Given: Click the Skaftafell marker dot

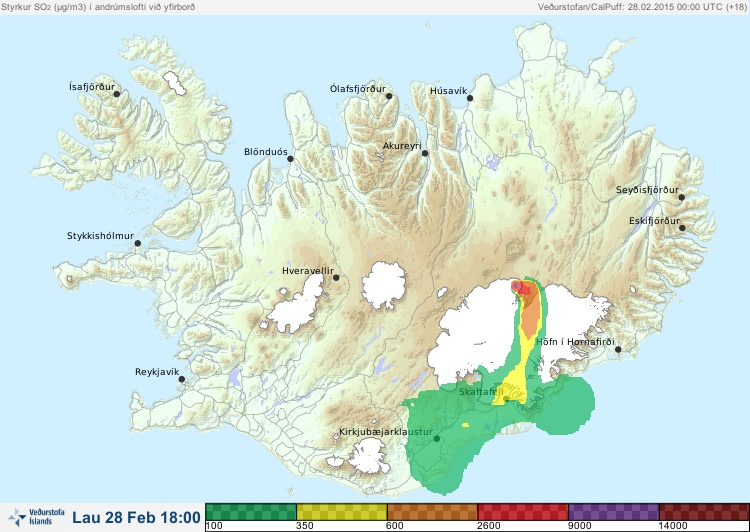Looking at the screenshot, I should [506, 399].
